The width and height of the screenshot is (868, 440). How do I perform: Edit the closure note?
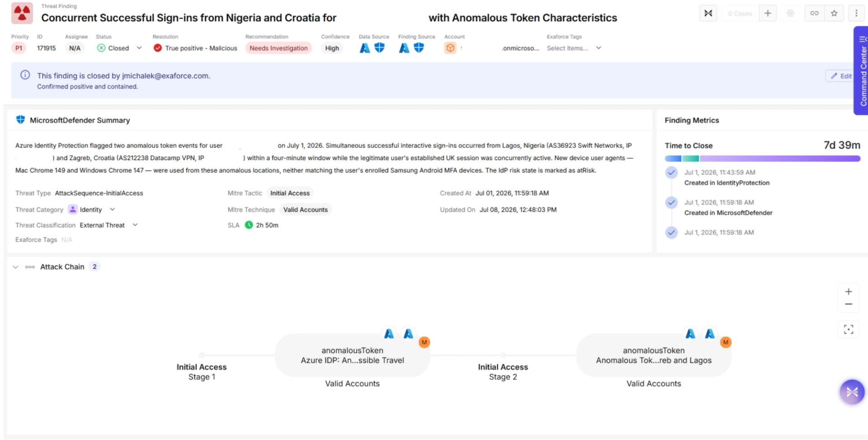pyautogui.click(x=840, y=76)
